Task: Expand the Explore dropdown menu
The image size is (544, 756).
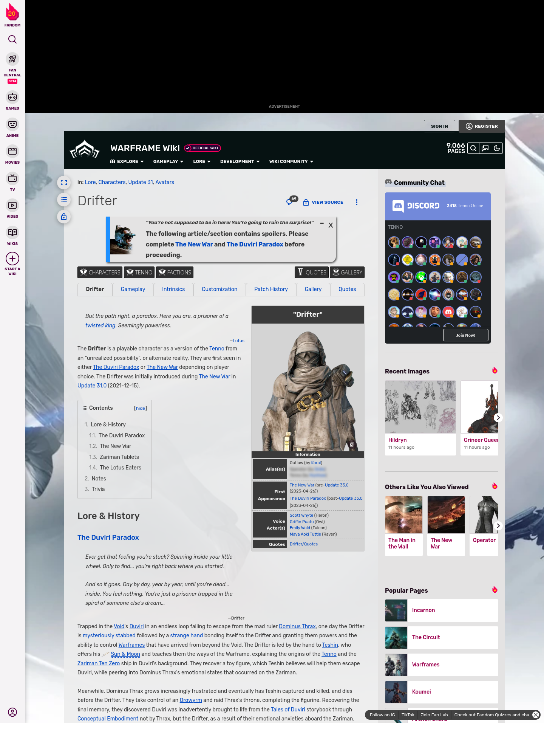Action: (127, 161)
